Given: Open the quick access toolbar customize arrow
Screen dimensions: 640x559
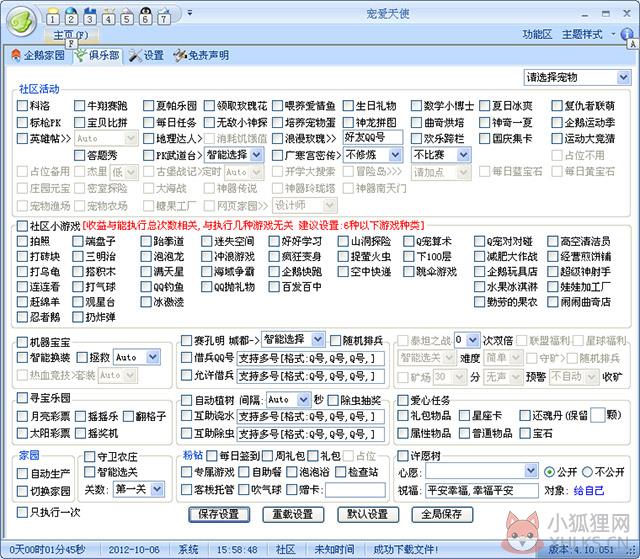Looking at the screenshot, I should pos(190,13).
